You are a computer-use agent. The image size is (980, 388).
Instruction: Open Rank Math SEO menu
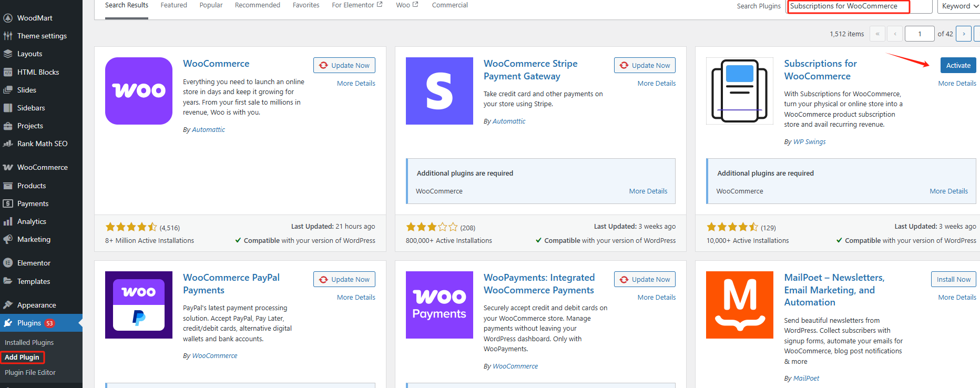[x=42, y=144]
